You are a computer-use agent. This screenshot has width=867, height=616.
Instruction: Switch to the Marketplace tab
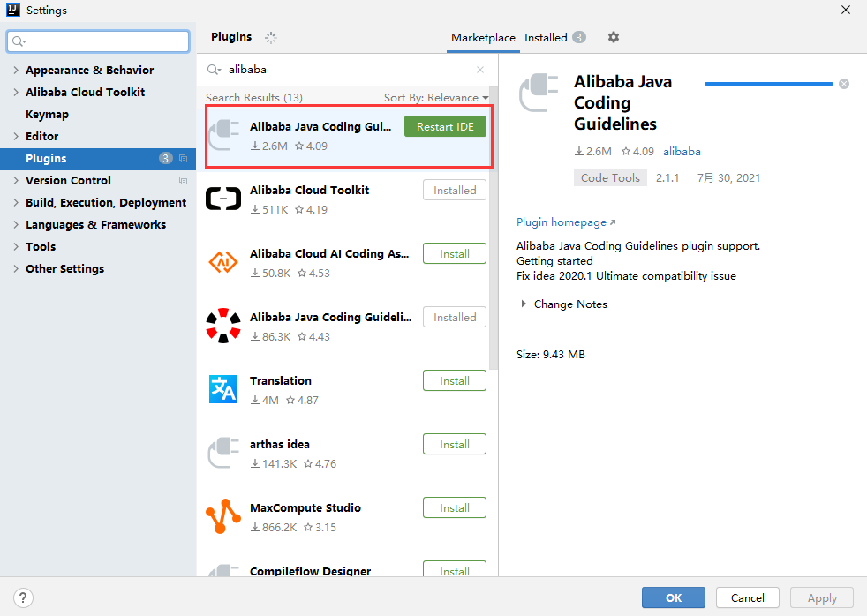pyautogui.click(x=483, y=38)
